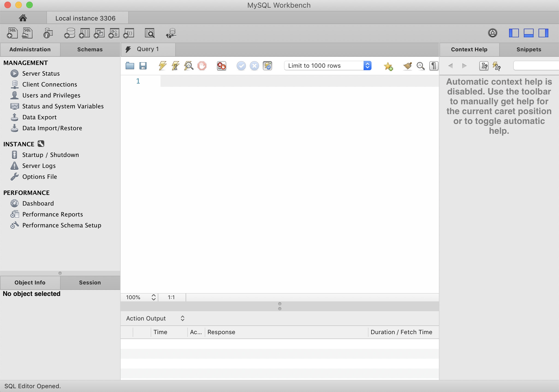Toggle invisible characters pilcrow button

(x=433, y=66)
